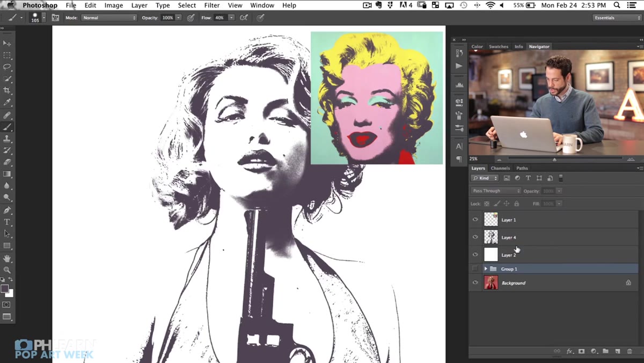Click the foreground color swatch
Image resolution: width=644 pixels, height=363 pixels.
pyautogui.click(x=5, y=289)
